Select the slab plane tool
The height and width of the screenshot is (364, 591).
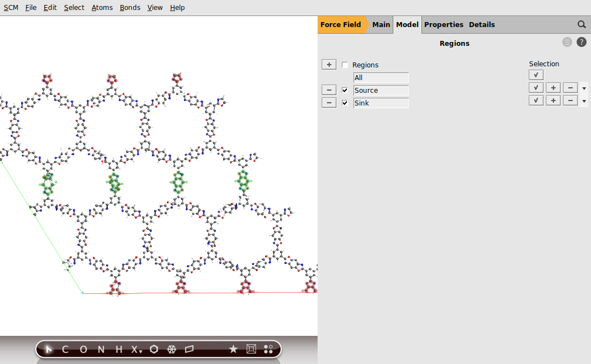click(189, 349)
